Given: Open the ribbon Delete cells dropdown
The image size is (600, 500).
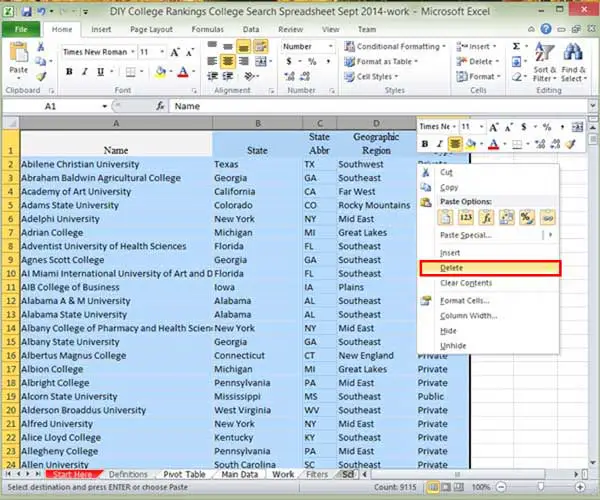Looking at the screenshot, I should (x=497, y=61).
